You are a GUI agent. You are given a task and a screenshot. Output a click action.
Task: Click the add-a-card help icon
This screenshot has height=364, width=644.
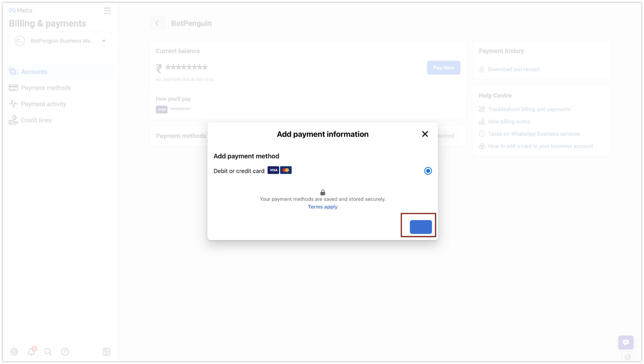pyautogui.click(x=482, y=146)
